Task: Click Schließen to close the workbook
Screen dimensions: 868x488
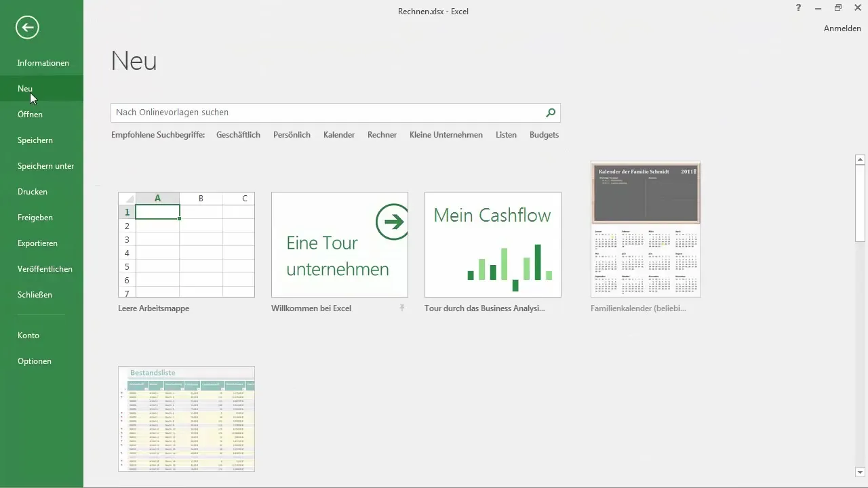Action: [41, 295]
